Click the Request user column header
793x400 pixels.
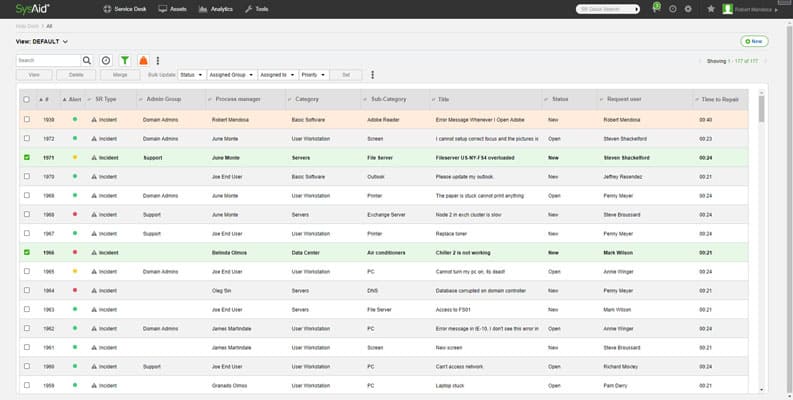(x=624, y=100)
